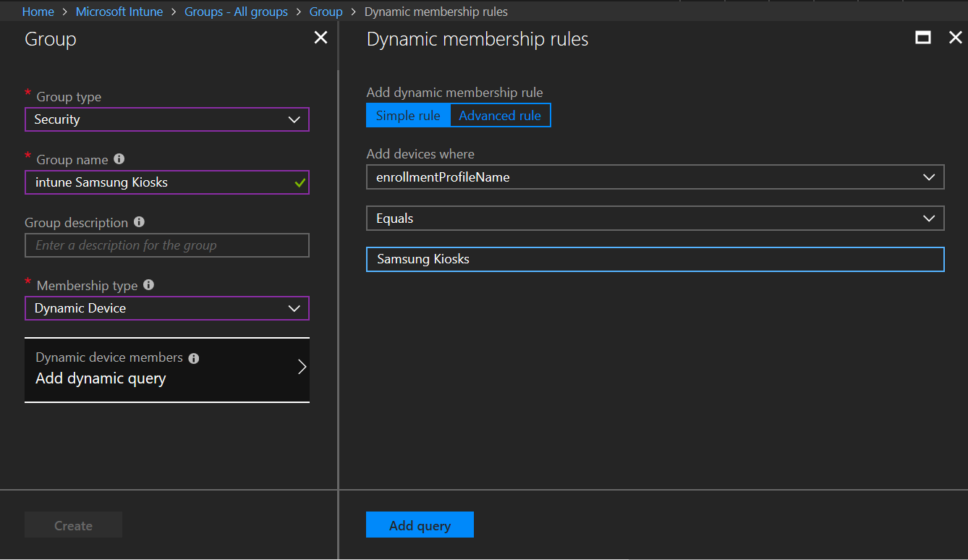Screen dimensions: 968x560
Task: Switch to the Advanced rule option
Action: pyautogui.click(x=500, y=114)
